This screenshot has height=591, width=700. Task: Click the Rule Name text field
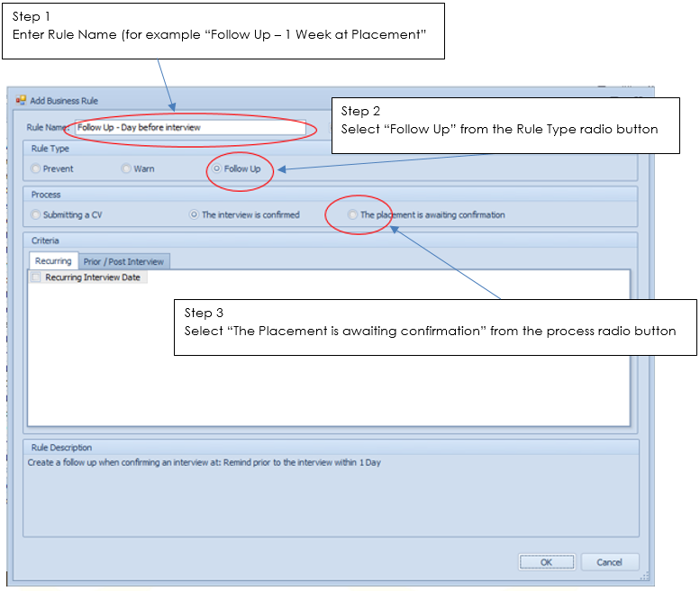tap(189, 128)
